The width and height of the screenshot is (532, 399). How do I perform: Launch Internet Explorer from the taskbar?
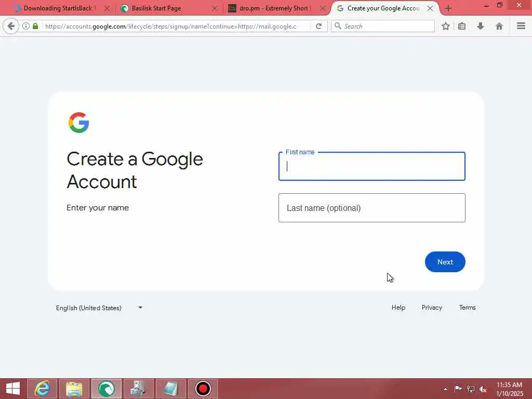coord(42,389)
